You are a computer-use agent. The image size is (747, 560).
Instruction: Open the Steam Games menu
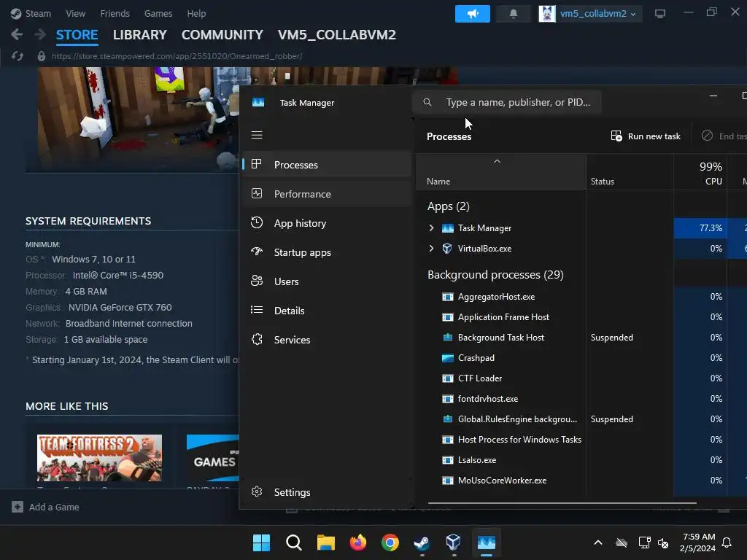tap(158, 13)
